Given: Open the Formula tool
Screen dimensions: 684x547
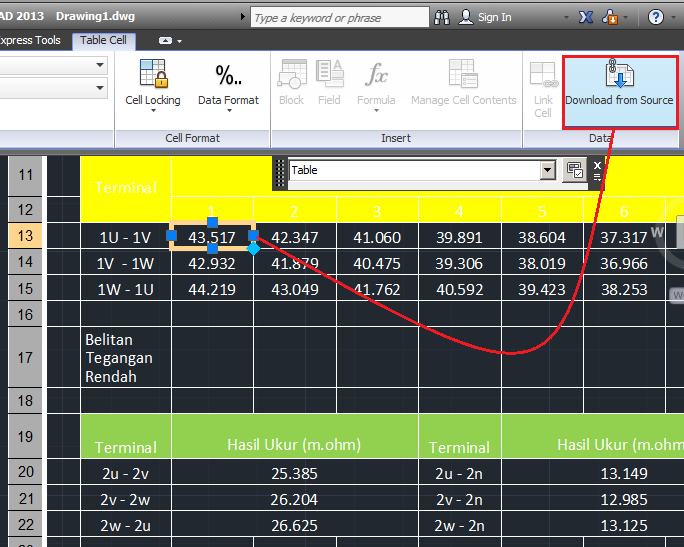Looking at the screenshot, I should click(376, 85).
